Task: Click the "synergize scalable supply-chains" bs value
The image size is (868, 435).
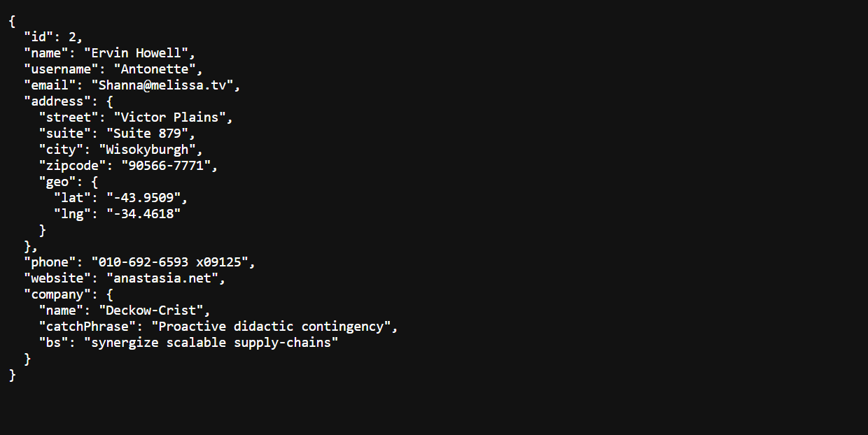Action: 210,343
